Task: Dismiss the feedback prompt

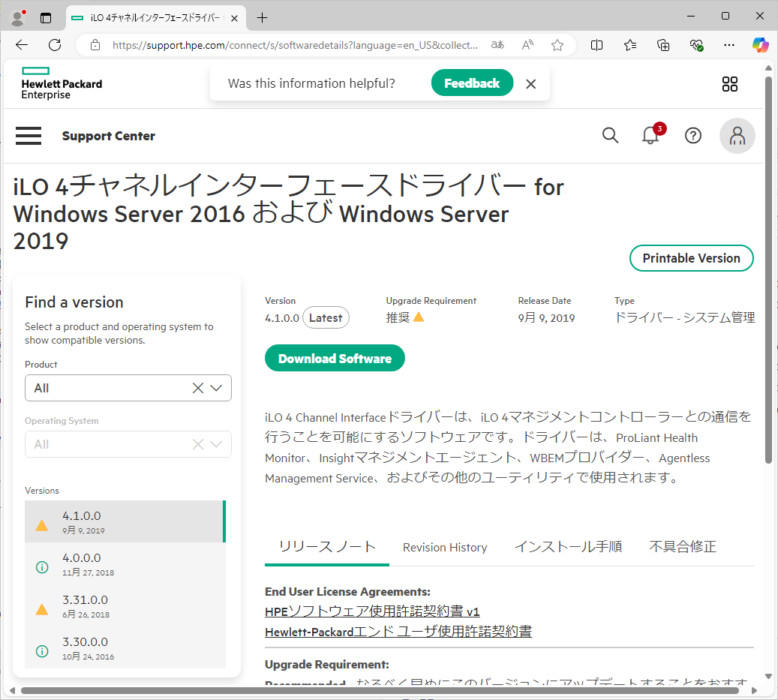Action: [531, 84]
